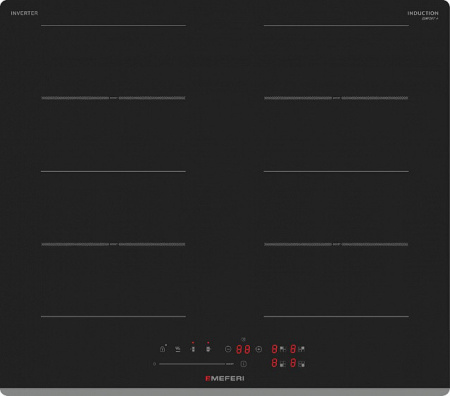The width and height of the screenshot is (450, 396).
Task: Tap the INVERTER label
Action: pos(24,13)
